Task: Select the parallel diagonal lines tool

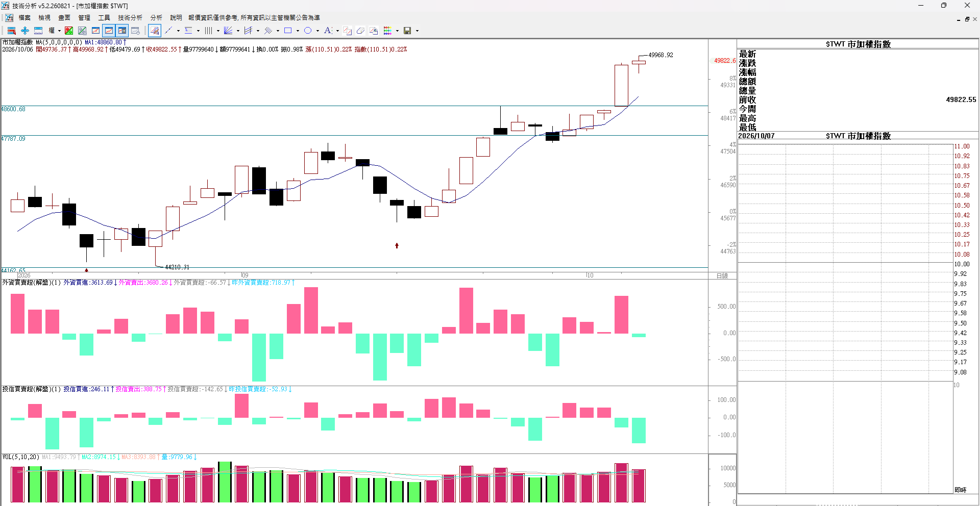Action: click(x=268, y=31)
